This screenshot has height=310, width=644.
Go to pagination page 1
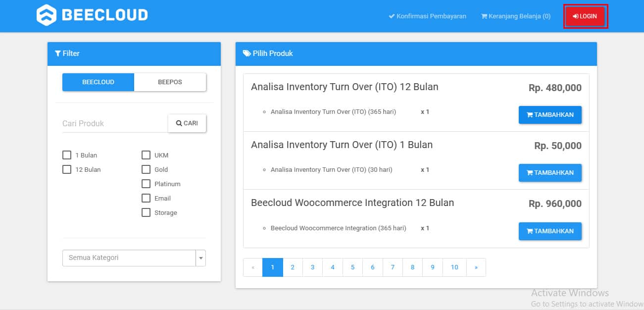[x=273, y=267]
